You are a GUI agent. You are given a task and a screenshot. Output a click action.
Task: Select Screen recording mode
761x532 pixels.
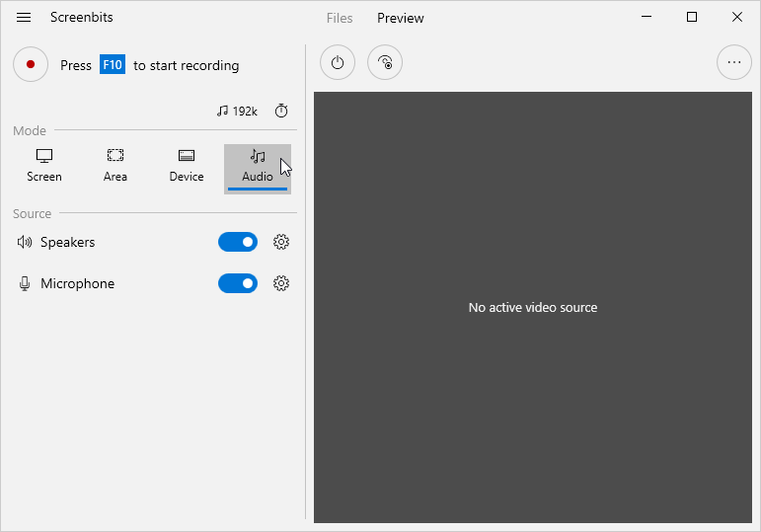point(44,166)
